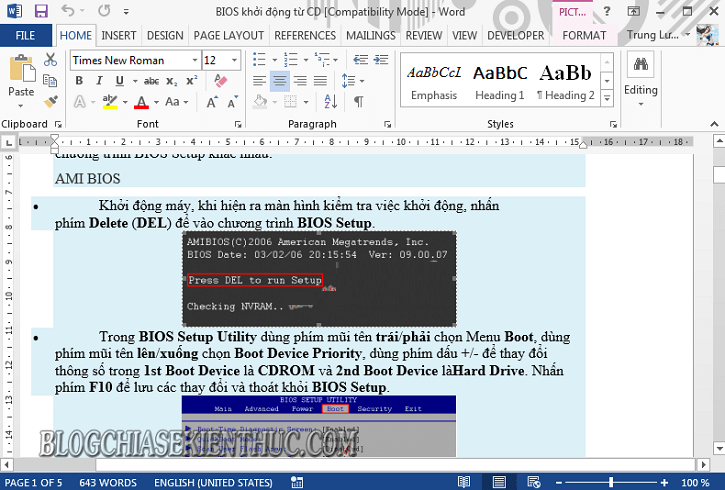Click the Sort A to Z icon

point(331,102)
